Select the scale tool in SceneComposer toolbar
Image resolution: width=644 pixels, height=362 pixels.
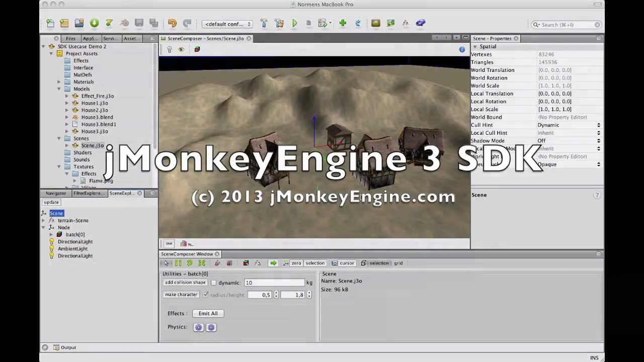point(201,263)
